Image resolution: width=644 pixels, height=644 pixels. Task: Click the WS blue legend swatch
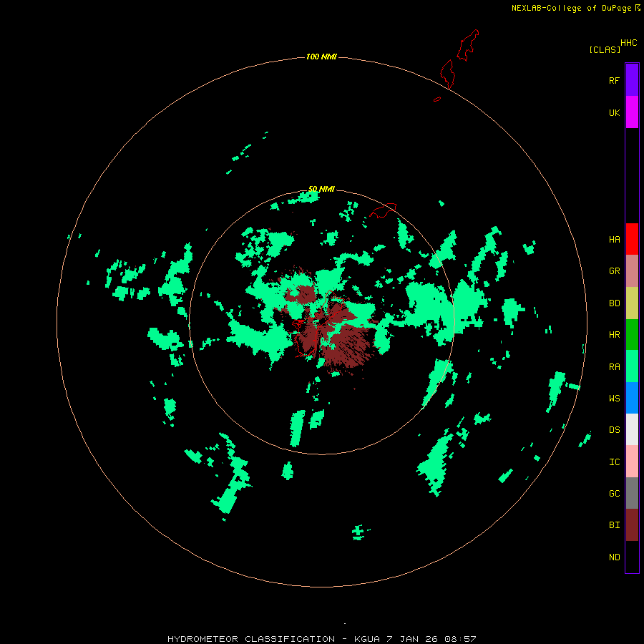(632, 398)
